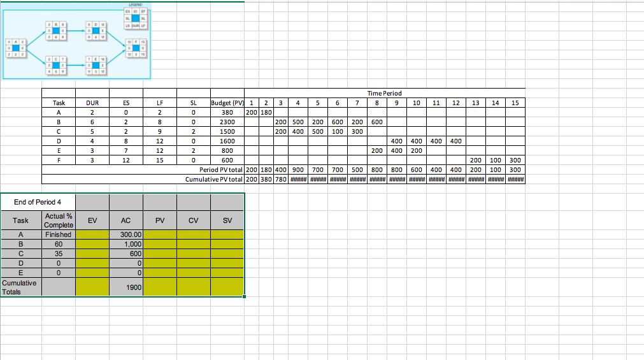Select time period 15 header cell
The image size is (644, 360).
click(515, 103)
